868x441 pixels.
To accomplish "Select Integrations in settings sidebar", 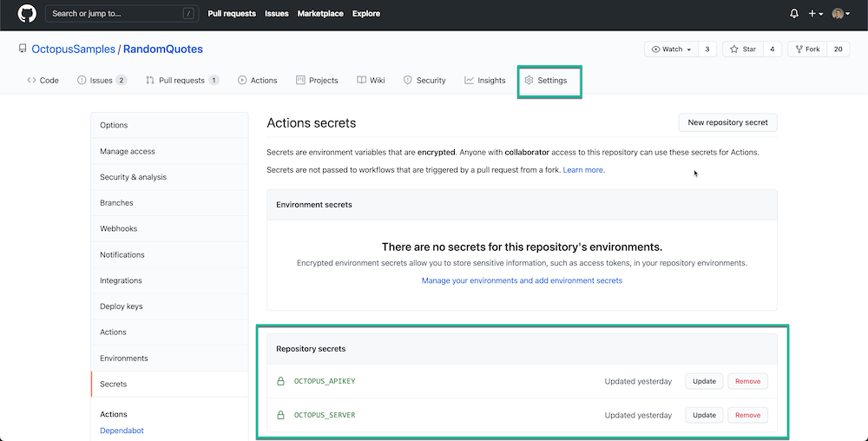I will pos(169,280).
